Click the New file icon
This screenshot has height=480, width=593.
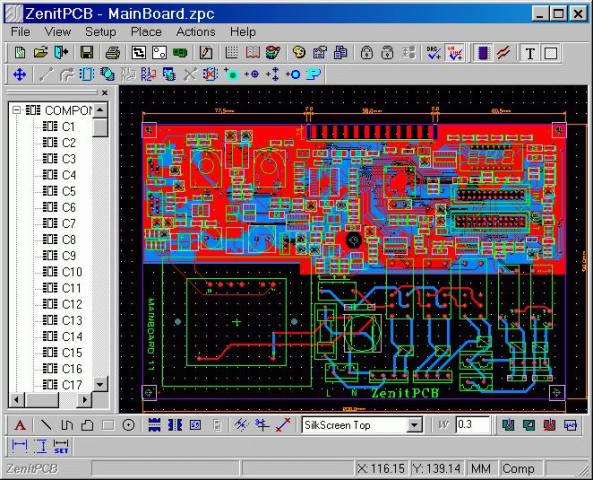20,53
